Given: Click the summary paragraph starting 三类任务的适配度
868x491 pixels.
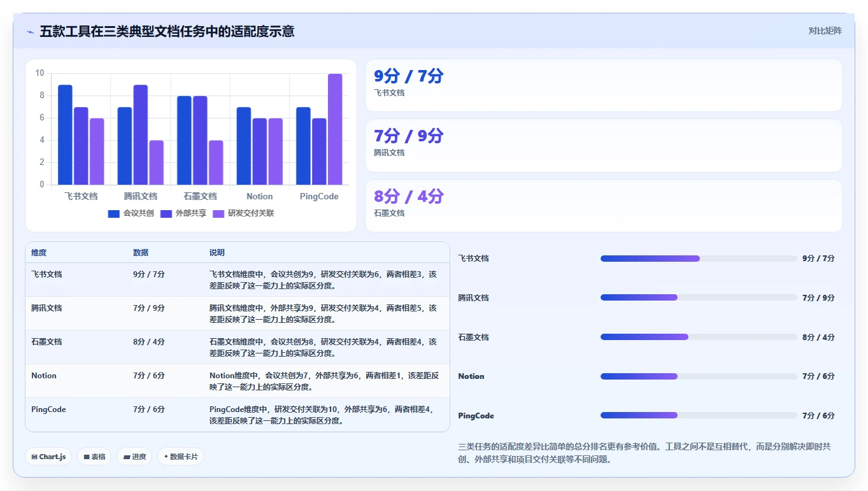Looking at the screenshot, I should point(644,453).
